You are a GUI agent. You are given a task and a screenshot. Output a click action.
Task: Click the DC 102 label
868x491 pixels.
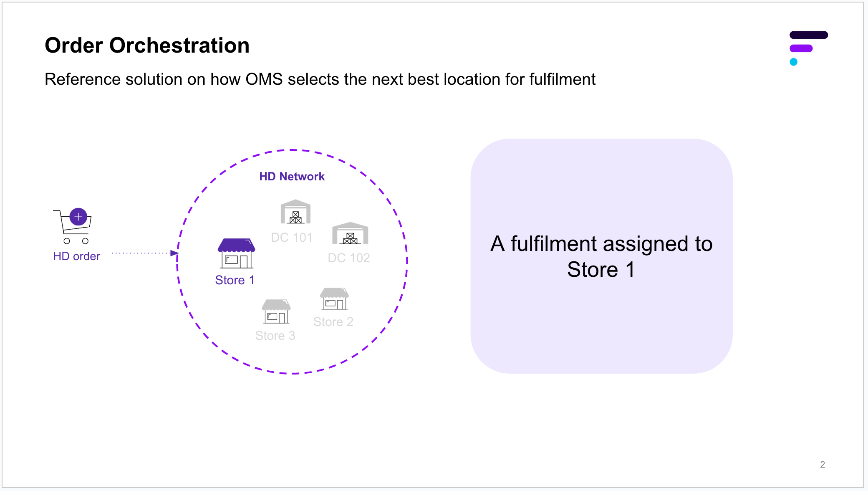pyautogui.click(x=349, y=258)
